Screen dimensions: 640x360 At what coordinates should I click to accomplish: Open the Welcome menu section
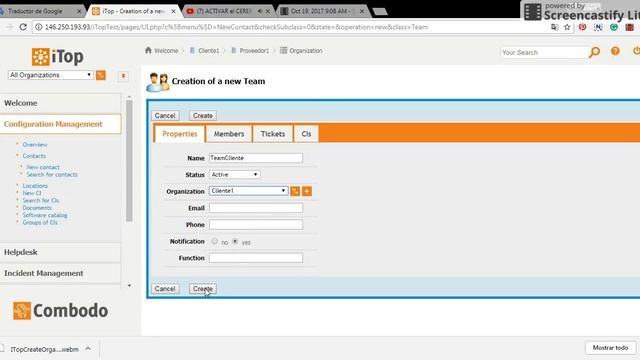(x=60, y=103)
